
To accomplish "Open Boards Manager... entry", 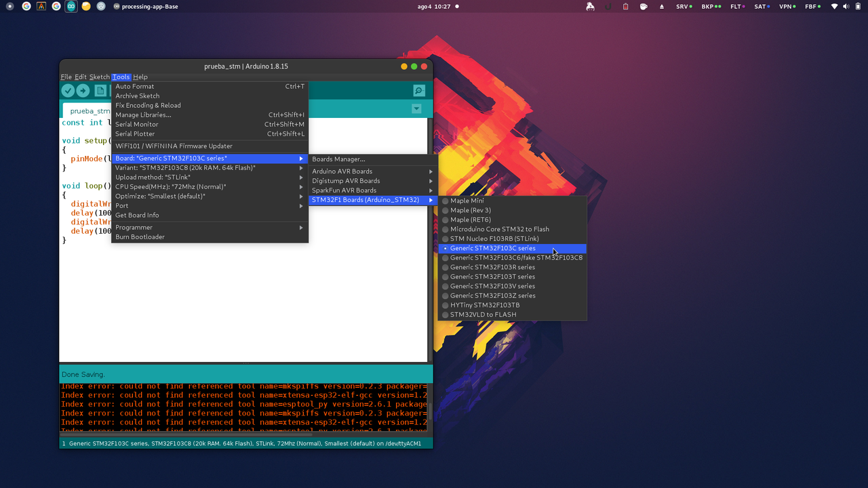I will click(x=373, y=159).
